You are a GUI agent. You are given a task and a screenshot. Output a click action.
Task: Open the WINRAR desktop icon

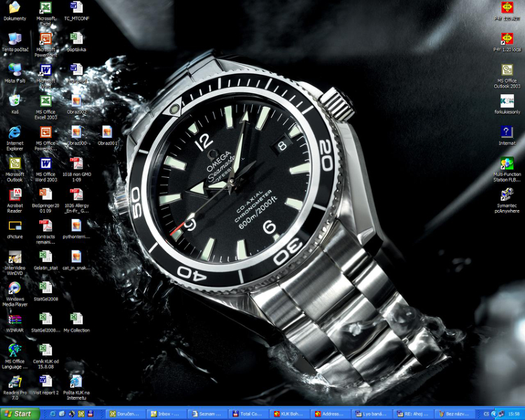[15, 319]
